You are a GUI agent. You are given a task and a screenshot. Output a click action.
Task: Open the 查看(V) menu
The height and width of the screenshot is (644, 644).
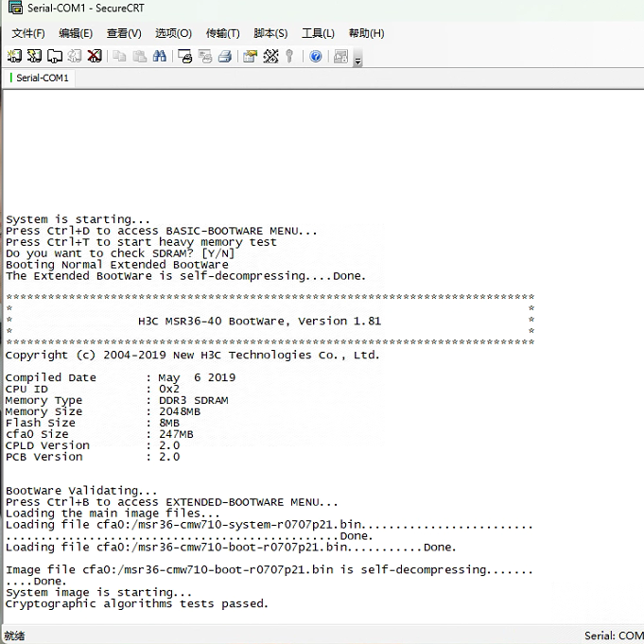pyautogui.click(x=124, y=33)
